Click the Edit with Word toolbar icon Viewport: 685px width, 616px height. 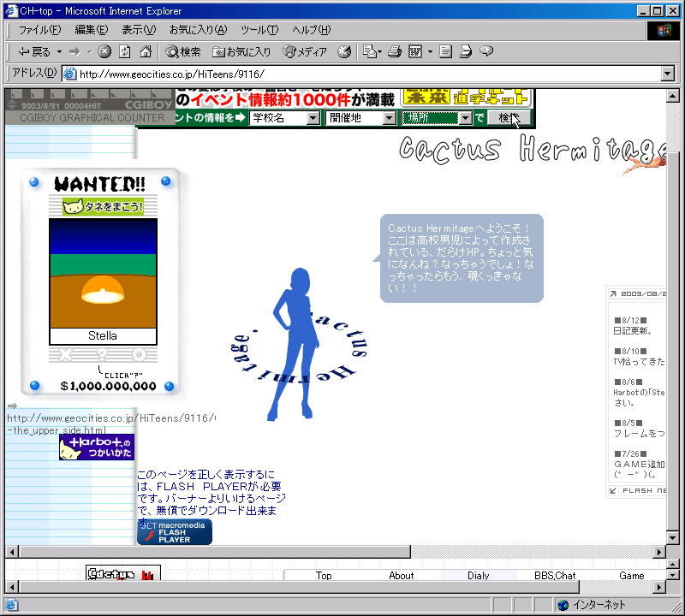pos(415,51)
